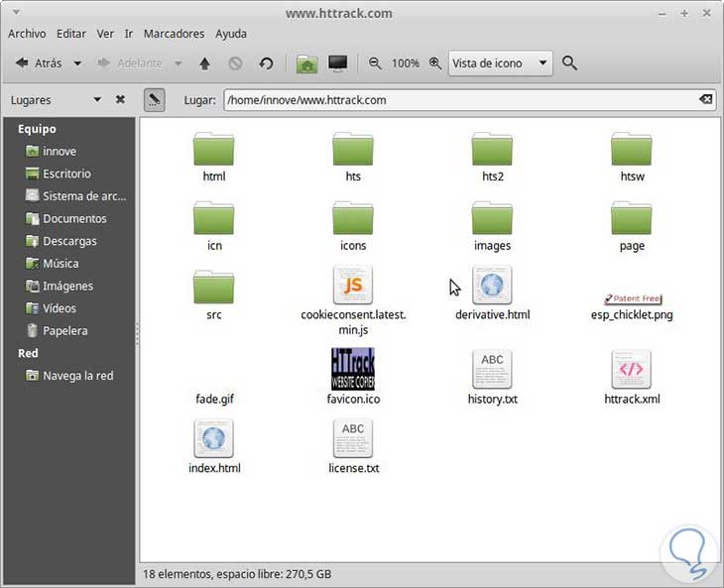This screenshot has height=588, width=724.
Task: Open the Archivo menu
Action: [27, 34]
